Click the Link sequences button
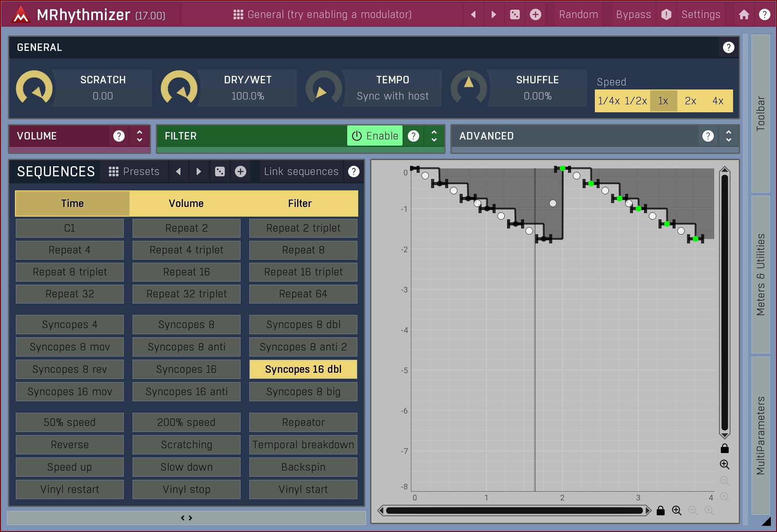The height and width of the screenshot is (532, 777). [301, 171]
